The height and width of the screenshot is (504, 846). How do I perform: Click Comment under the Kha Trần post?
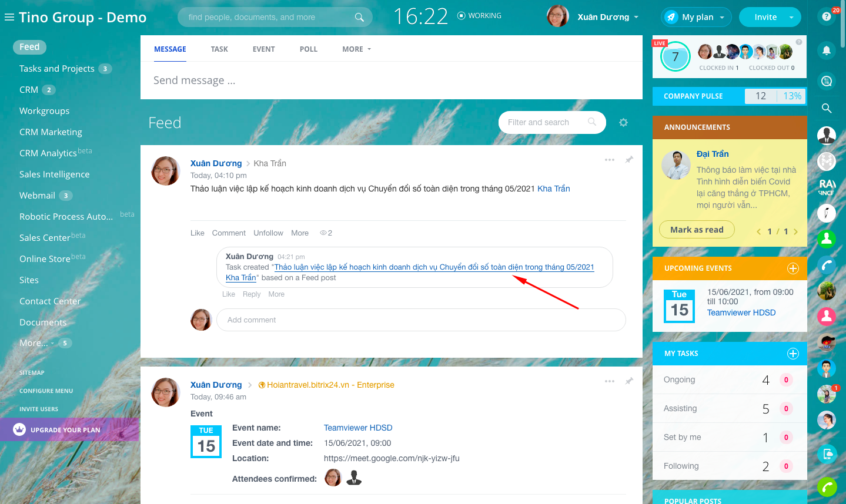click(229, 233)
